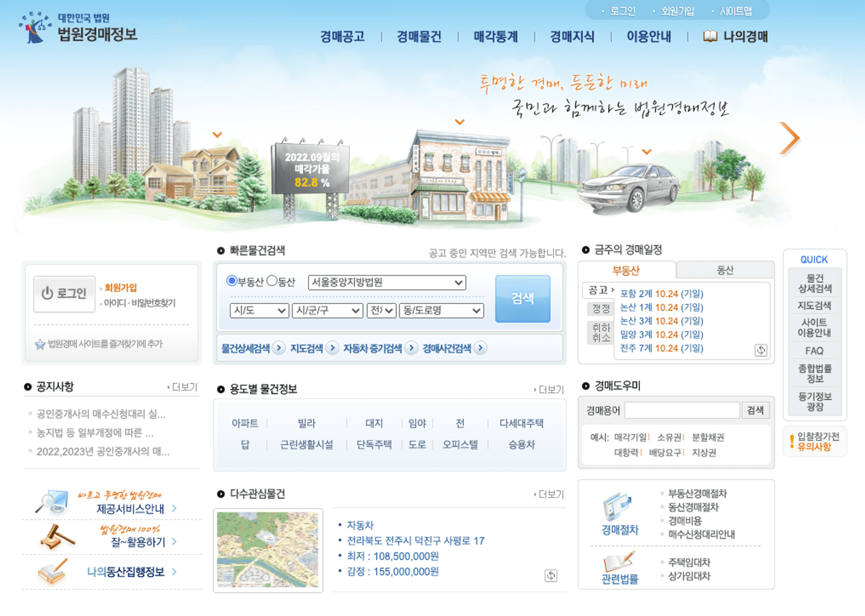
Task: Open the 전체 dropdown beside 동/도로명
Action: pos(381,311)
